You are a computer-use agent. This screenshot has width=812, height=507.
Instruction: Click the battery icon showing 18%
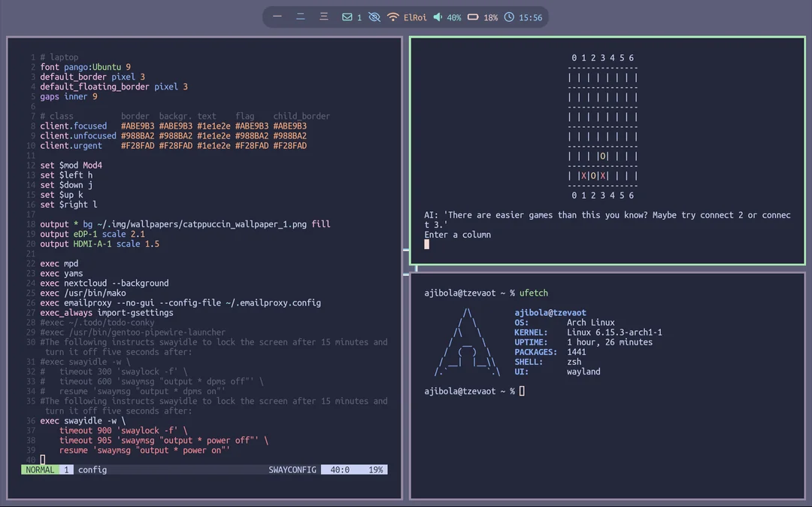pyautogui.click(x=473, y=17)
